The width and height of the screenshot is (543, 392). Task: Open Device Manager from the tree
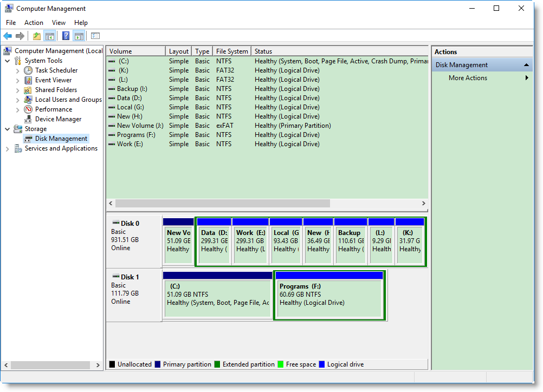tap(58, 119)
